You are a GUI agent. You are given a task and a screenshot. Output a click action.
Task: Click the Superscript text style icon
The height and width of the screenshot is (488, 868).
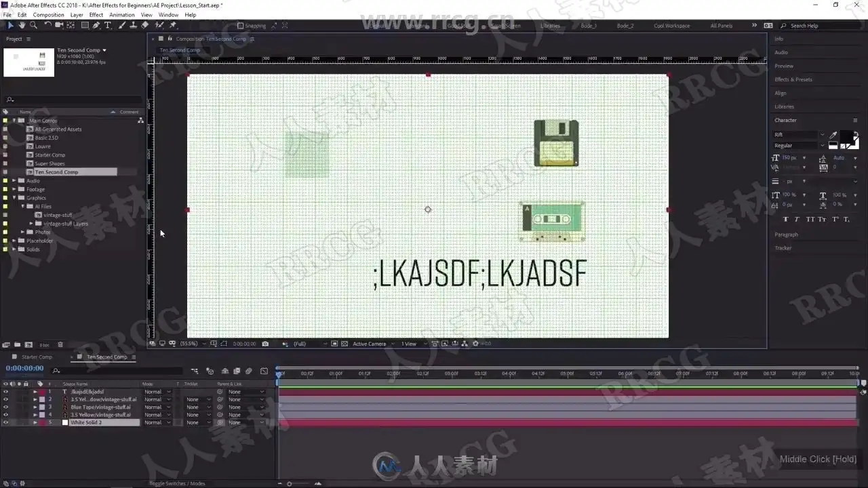[835, 220]
